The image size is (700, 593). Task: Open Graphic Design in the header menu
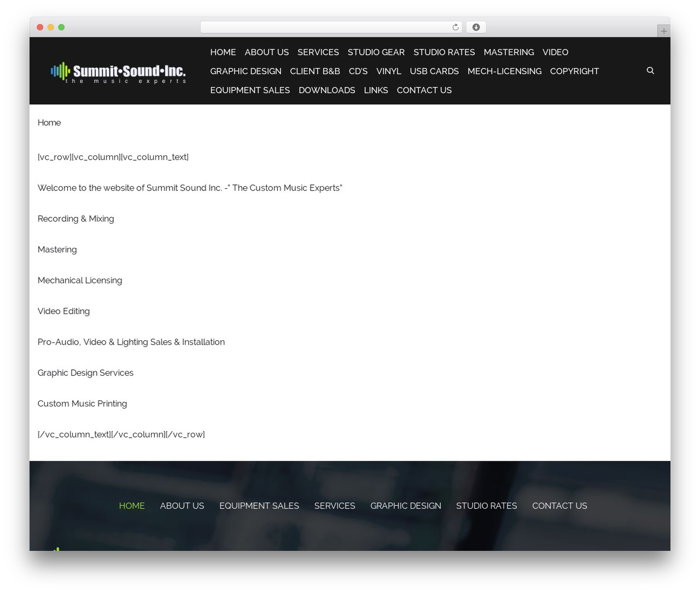246,71
